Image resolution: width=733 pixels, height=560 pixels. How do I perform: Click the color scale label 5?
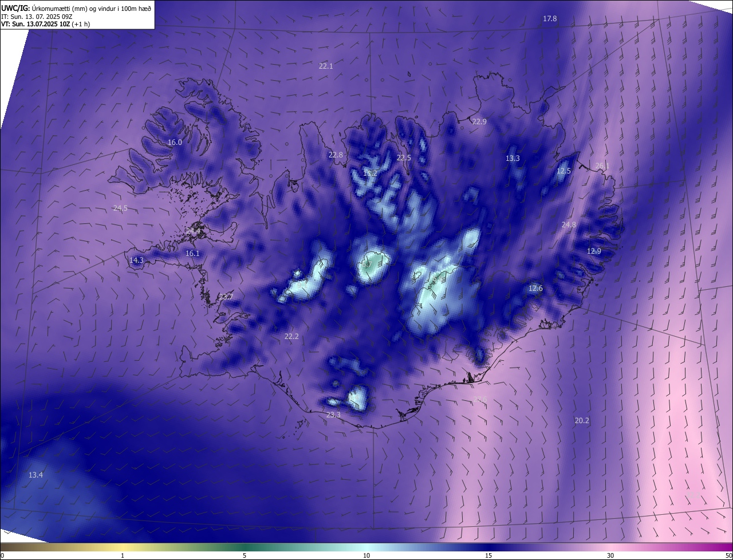pyautogui.click(x=245, y=555)
